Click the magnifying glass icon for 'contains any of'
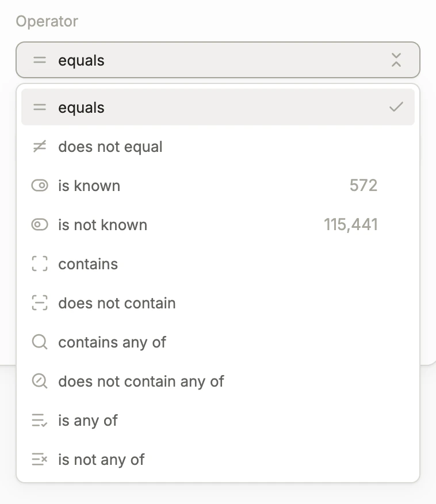The height and width of the screenshot is (504, 436). [x=40, y=342]
